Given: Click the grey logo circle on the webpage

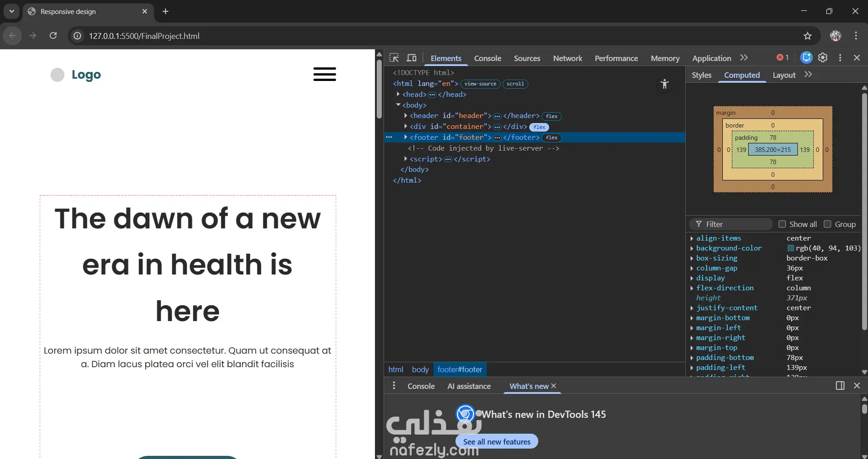Looking at the screenshot, I should (57, 75).
